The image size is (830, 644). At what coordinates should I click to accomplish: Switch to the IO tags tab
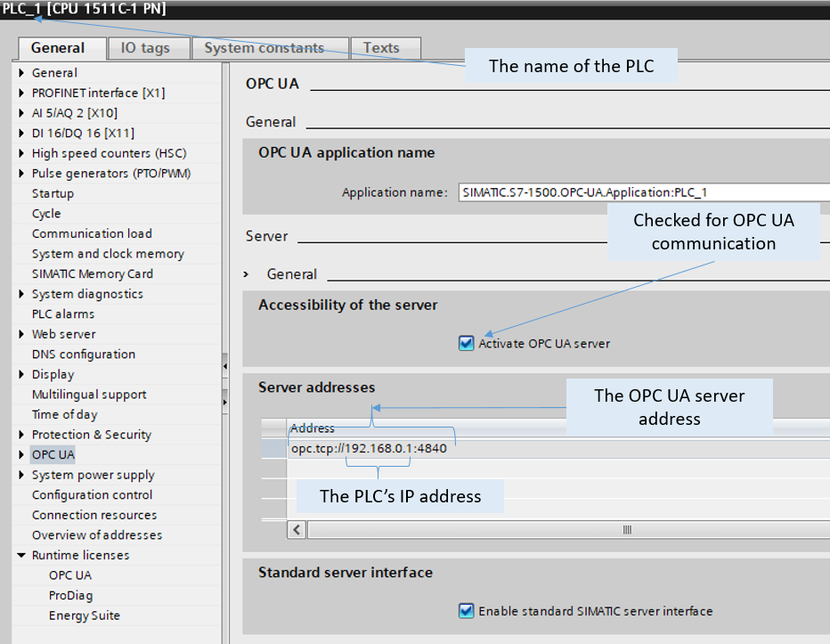[x=144, y=48]
